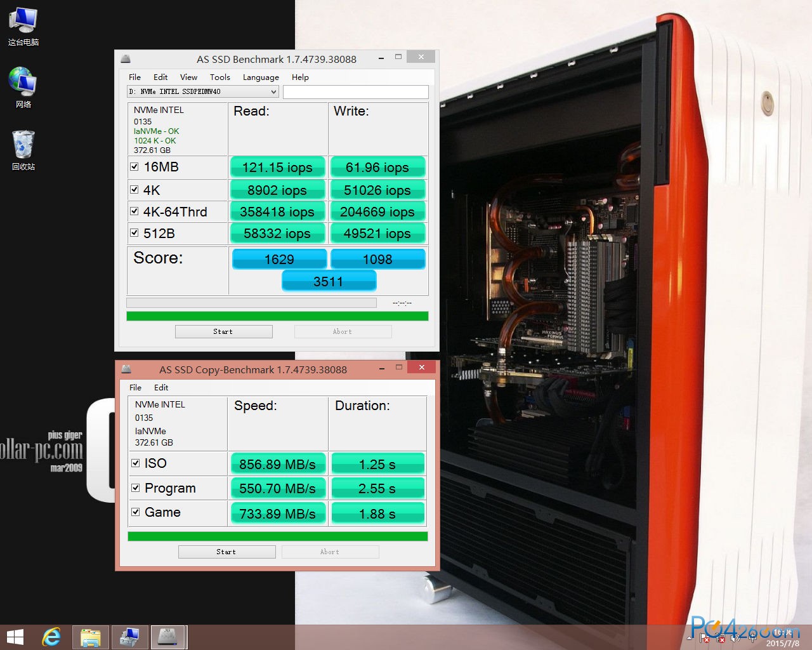This screenshot has width=812, height=650.
Task: Uncheck the 4K test checkbox
Action: tap(134, 189)
